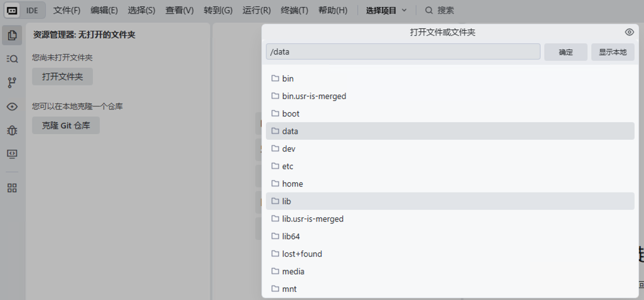Viewport: 644px width, 300px height.
Task: Open the 查看(V) menu
Action: (x=179, y=11)
